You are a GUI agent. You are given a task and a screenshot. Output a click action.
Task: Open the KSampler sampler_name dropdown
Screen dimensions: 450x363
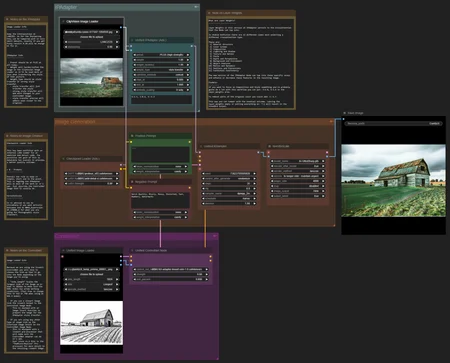click(229, 193)
